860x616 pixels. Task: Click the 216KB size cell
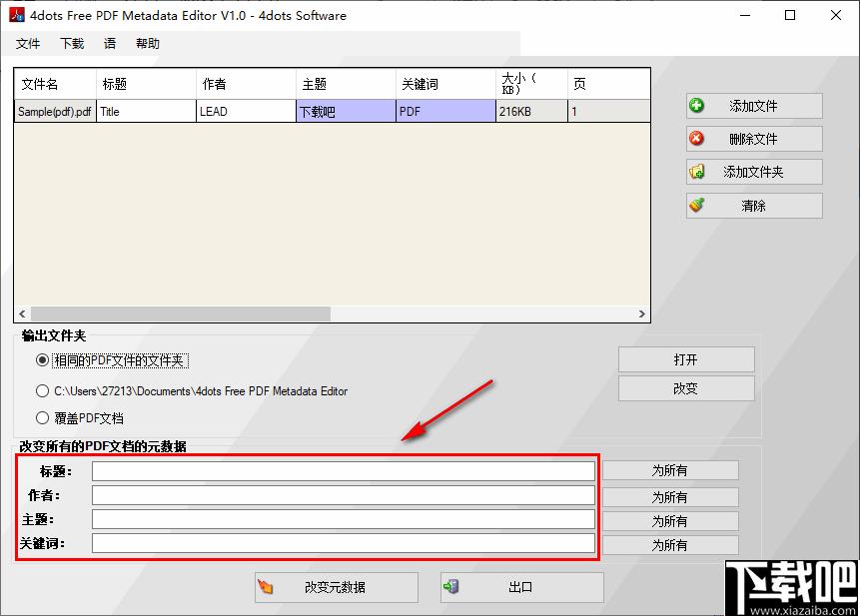(x=531, y=111)
